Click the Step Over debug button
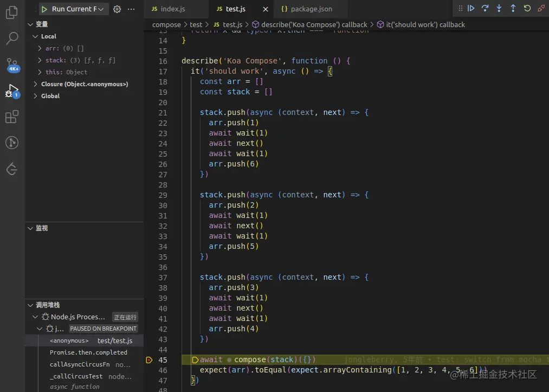The image size is (549, 392). point(485,9)
